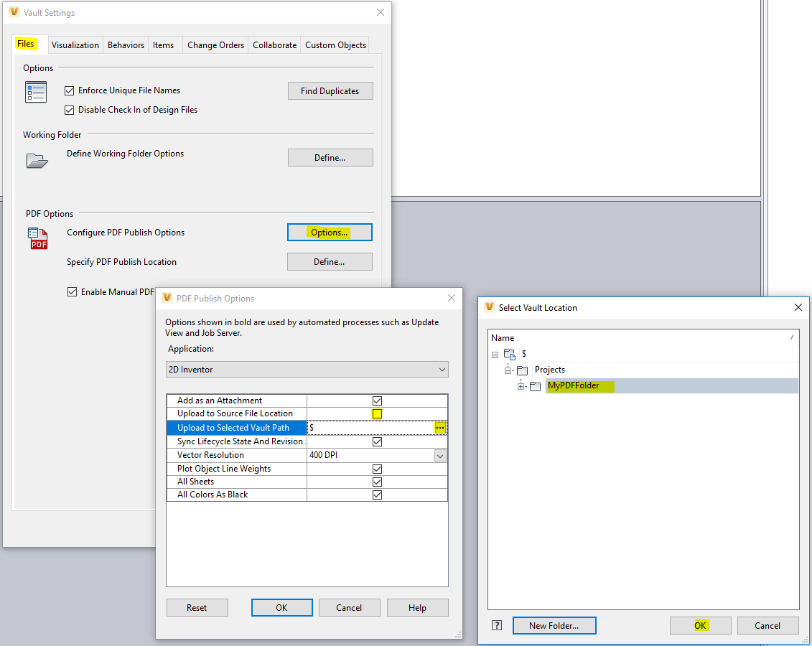Click Options for PDF Publish configuration
Viewport: 812px width, 646px height.
click(330, 233)
